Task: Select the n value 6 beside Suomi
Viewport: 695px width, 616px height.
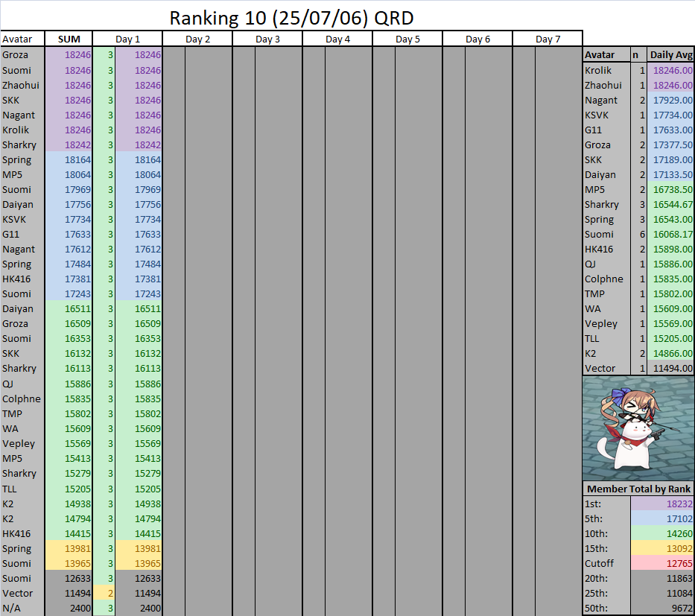Action: [x=638, y=234]
